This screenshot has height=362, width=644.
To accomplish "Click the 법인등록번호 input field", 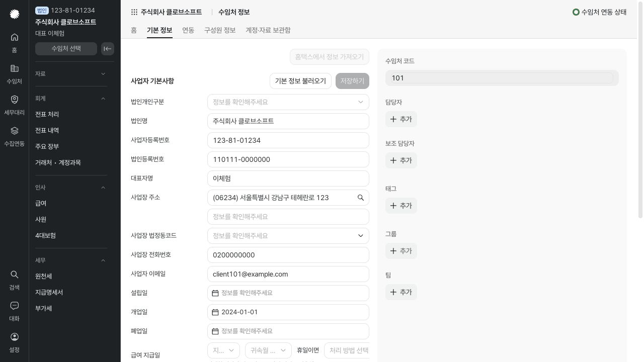I will [288, 159].
